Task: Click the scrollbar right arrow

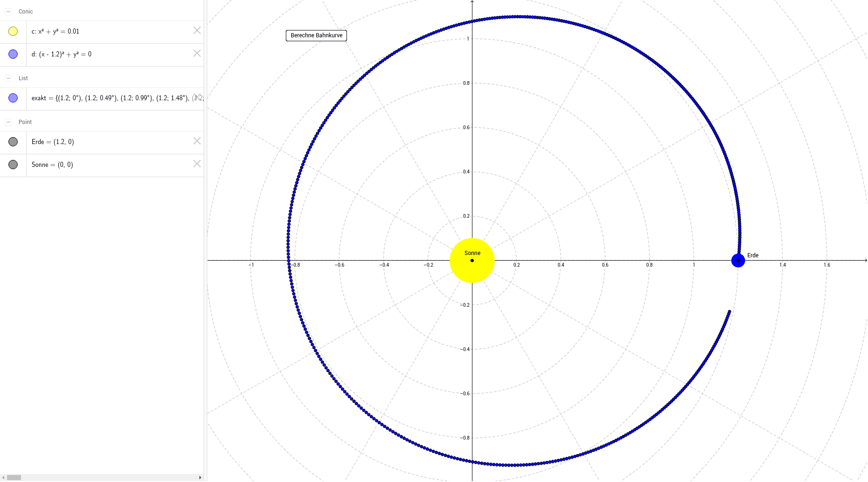Action: coord(200,477)
